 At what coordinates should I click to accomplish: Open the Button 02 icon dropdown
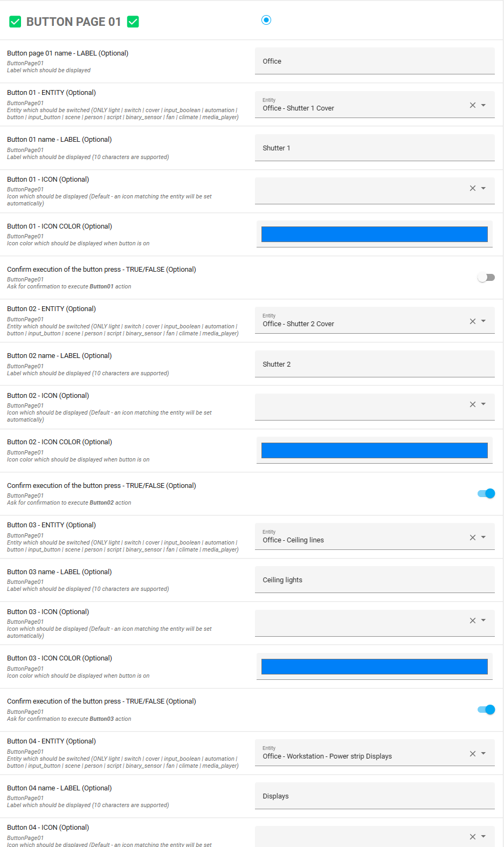coord(484,404)
